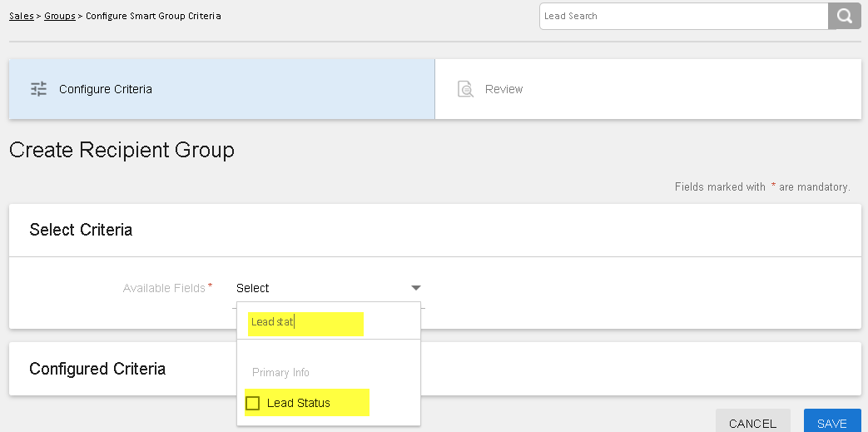Expand the Available Fields dropdown arrow
Screen dimensions: 868x432
[x=415, y=288]
